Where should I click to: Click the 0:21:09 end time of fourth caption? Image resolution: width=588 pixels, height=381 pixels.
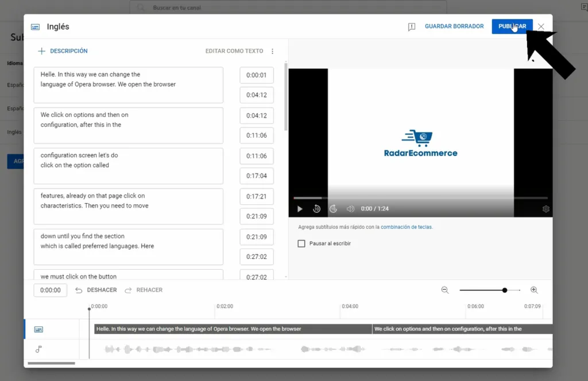[257, 216]
